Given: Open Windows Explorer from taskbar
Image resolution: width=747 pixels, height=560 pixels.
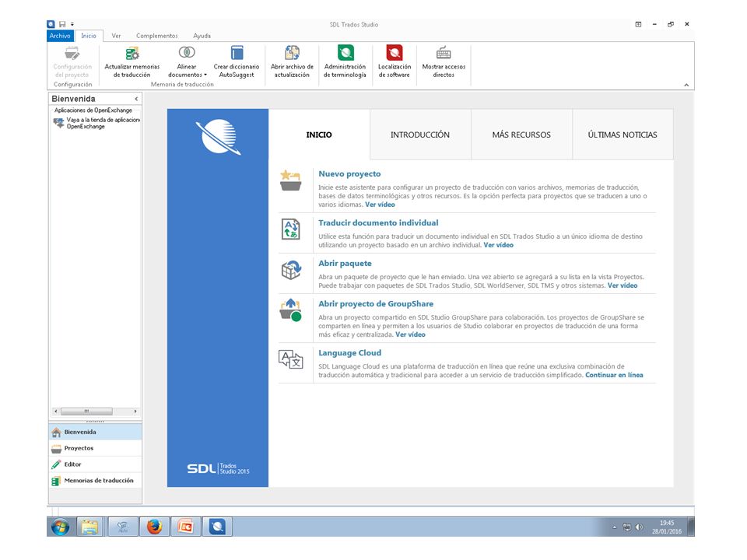Looking at the screenshot, I should coord(89,527).
